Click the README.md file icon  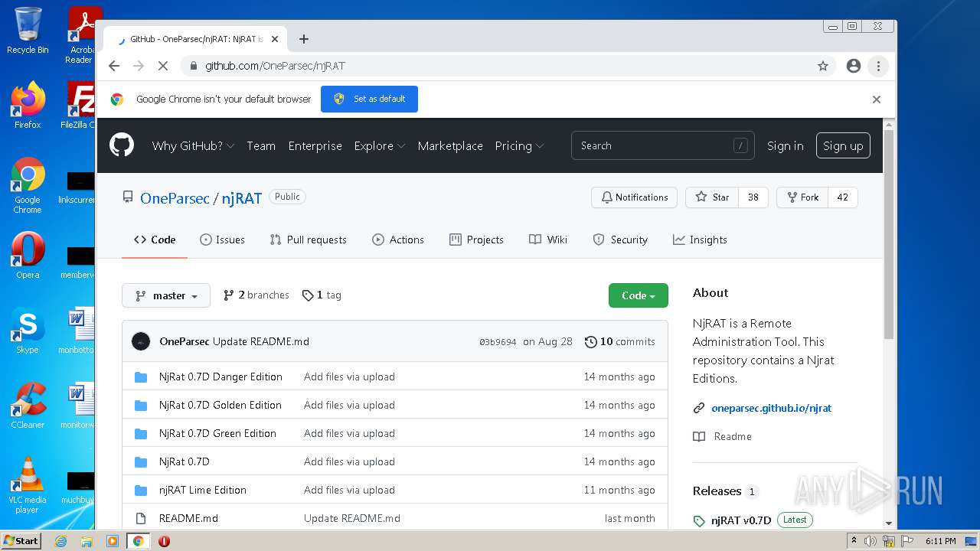click(x=141, y=518)
